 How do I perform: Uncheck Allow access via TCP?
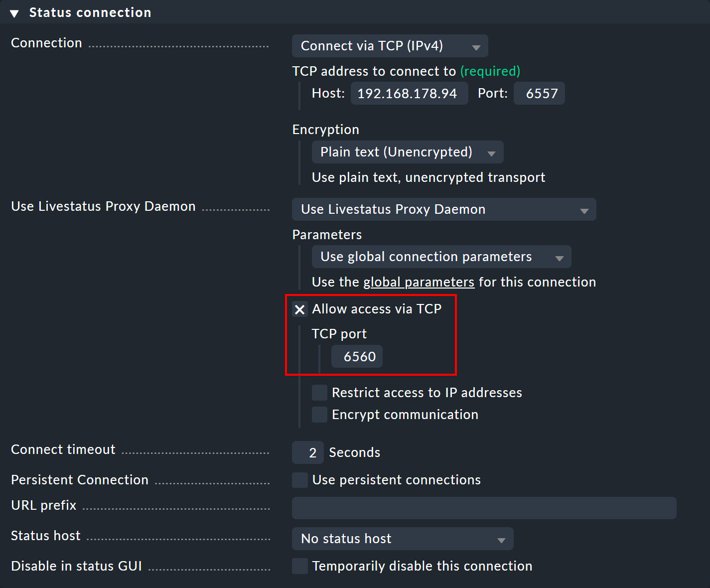(x=299, y=309)
